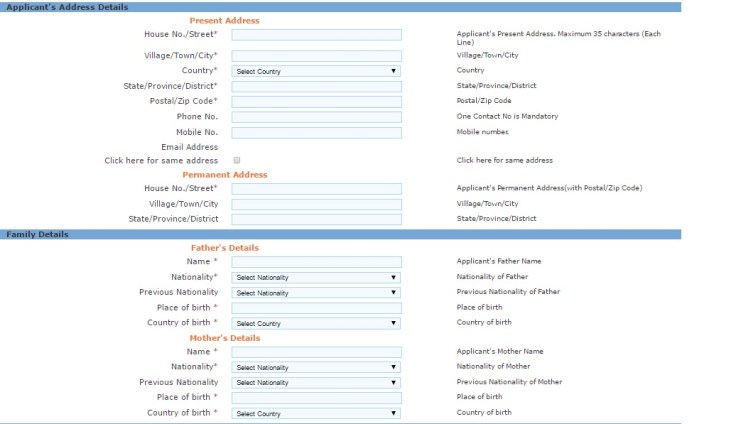Expand the Mother's Nationality dropdown
Image resolution: width=736 pixels, height=424 pixels.
pyautogui.click(x=316, y=367)
